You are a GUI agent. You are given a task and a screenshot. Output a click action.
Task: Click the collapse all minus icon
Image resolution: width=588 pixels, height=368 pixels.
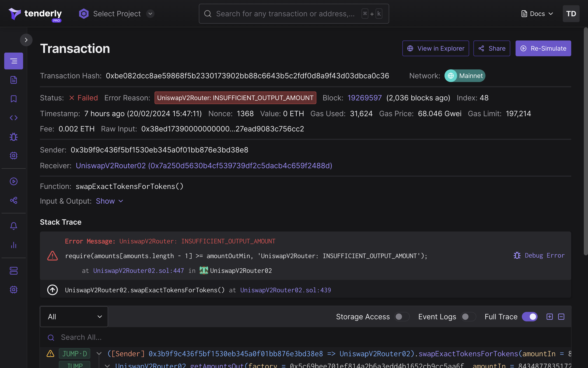[x=561, y=317]
